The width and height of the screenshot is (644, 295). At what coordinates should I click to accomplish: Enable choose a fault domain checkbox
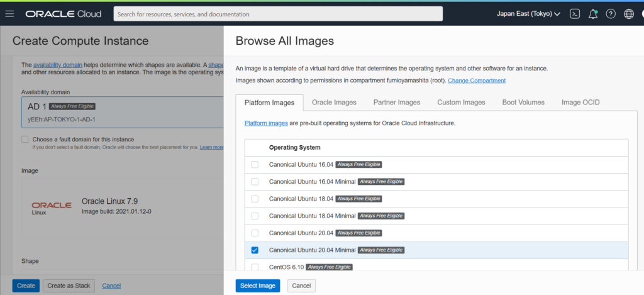(25, 139)
